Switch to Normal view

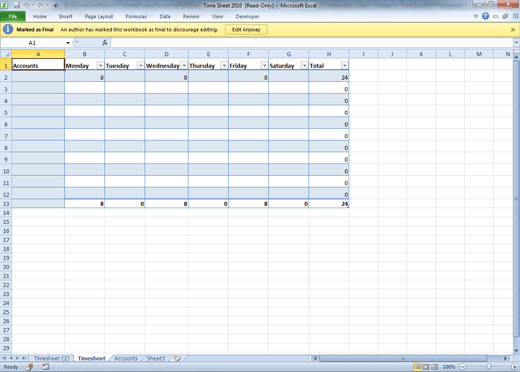[417, 367]
